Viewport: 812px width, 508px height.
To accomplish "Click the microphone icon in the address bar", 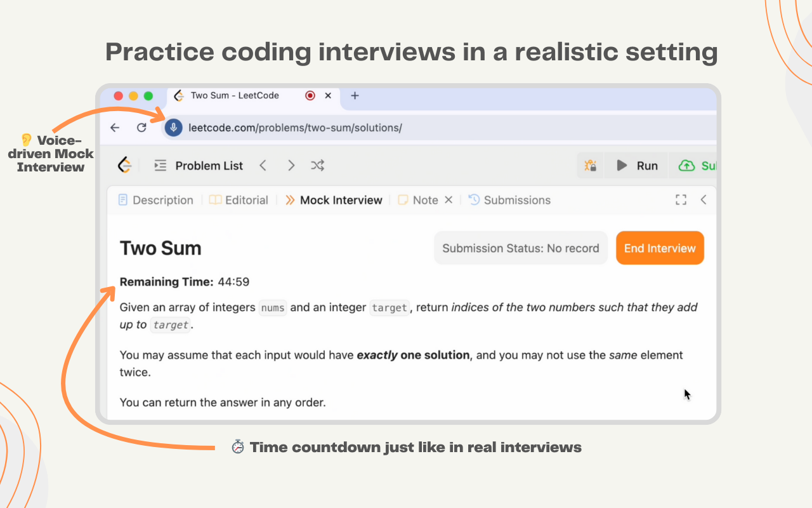I will pyautogui.click(x=174, y=128).
